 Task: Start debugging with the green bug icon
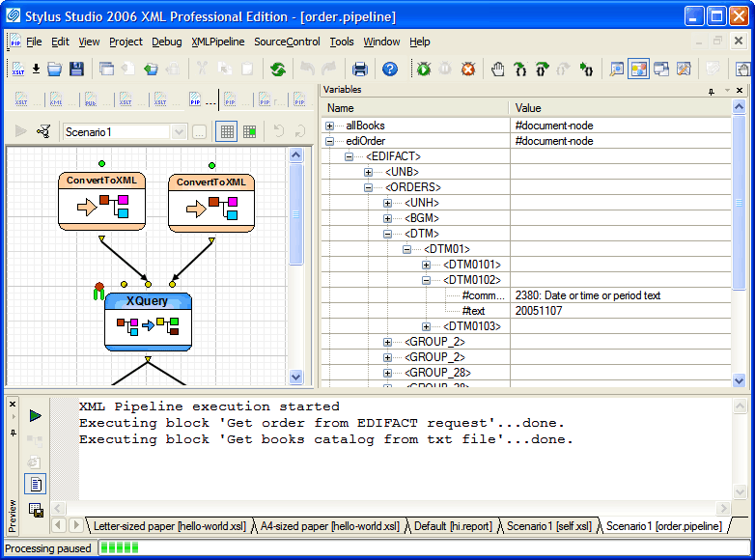(x=424, y=70)
